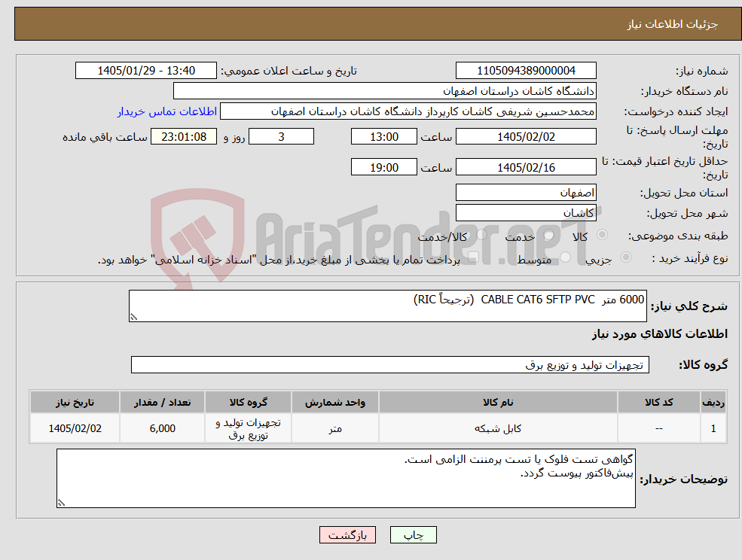Image resolution: width=742 pixels, height=560 pixels.
Task: Click the resize handle of description box
Action: (133, 318)
